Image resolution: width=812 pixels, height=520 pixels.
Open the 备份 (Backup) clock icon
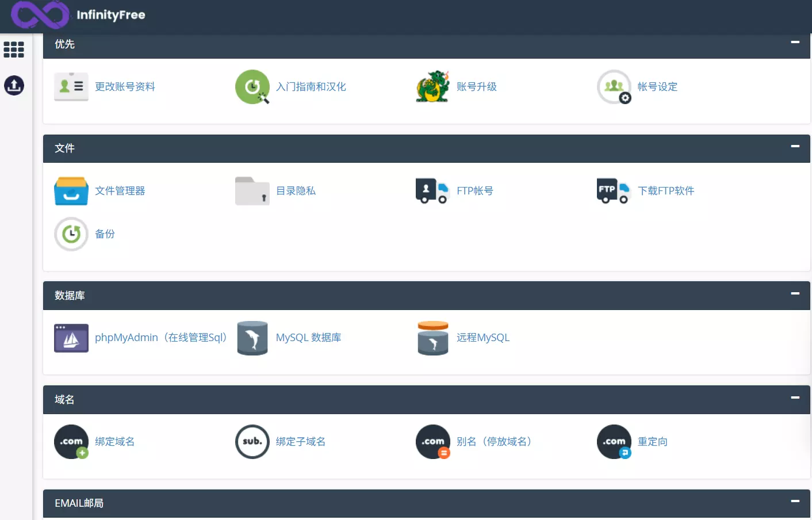tap(71, 234)
